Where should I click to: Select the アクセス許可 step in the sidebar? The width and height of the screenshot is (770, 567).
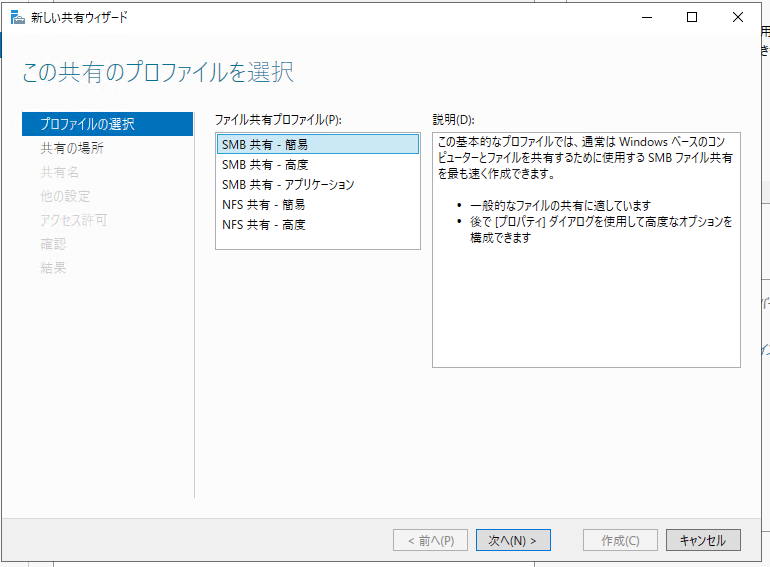(74, 220)
